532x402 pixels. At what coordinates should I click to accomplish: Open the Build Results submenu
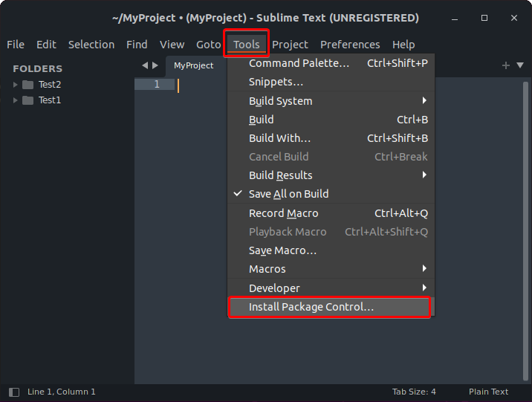click(x=331, y=175)
